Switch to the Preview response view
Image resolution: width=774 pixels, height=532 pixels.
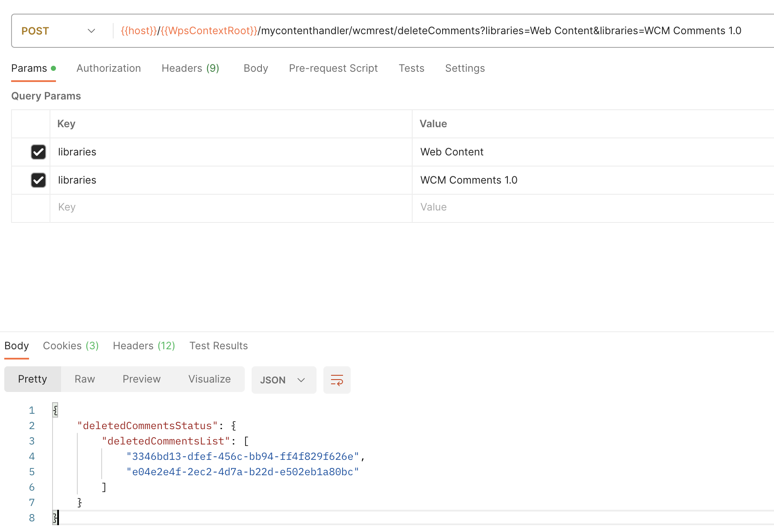[x=141, y=379]
